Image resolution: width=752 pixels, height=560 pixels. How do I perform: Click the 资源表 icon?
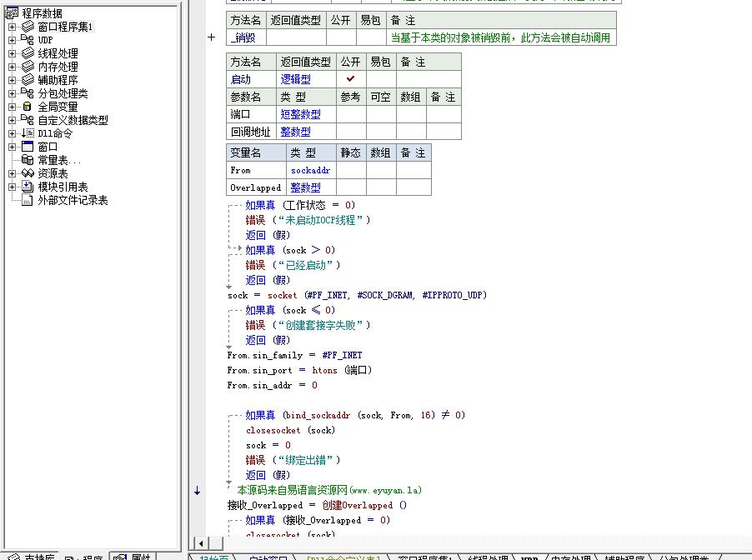coord(28,173)
